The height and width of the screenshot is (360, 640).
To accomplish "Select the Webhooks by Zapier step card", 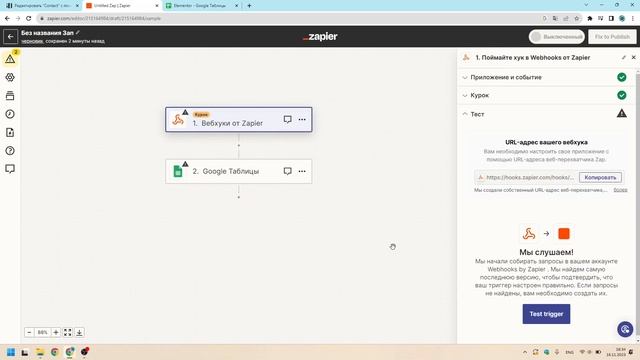I will coord(239,120).
